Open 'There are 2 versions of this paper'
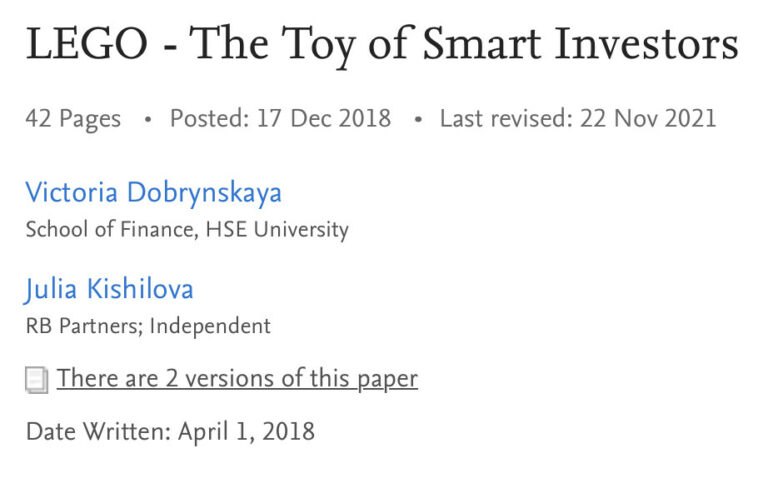This screenshot has height=478, width=768. pos(237,378)
